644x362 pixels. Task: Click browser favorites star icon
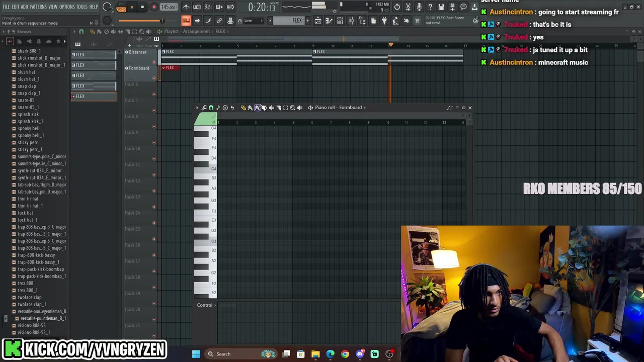coord(59,41)
